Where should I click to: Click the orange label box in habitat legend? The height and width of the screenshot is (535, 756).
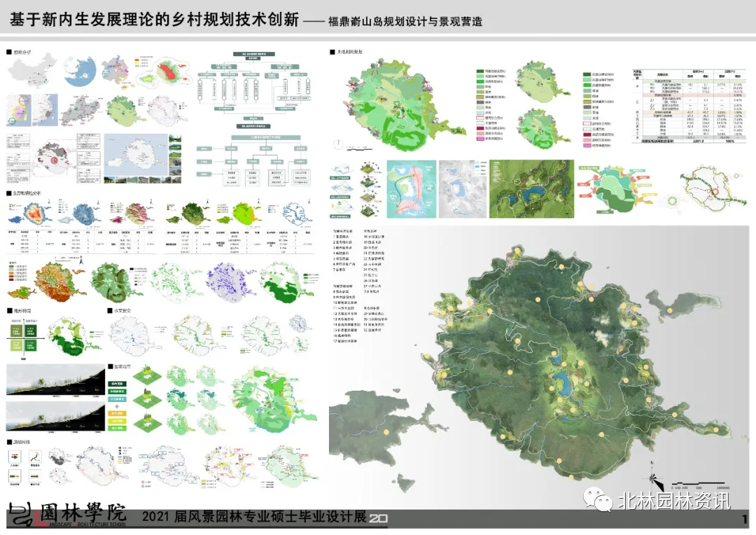click(117, 413)
